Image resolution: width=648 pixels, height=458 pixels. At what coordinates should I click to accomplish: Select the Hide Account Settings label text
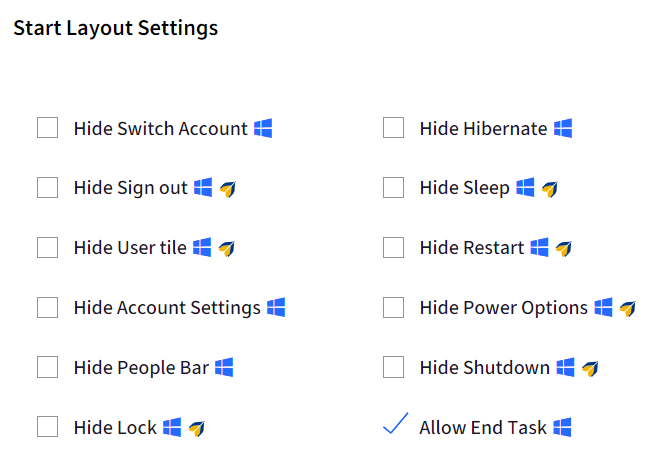[x=167, y=308]
